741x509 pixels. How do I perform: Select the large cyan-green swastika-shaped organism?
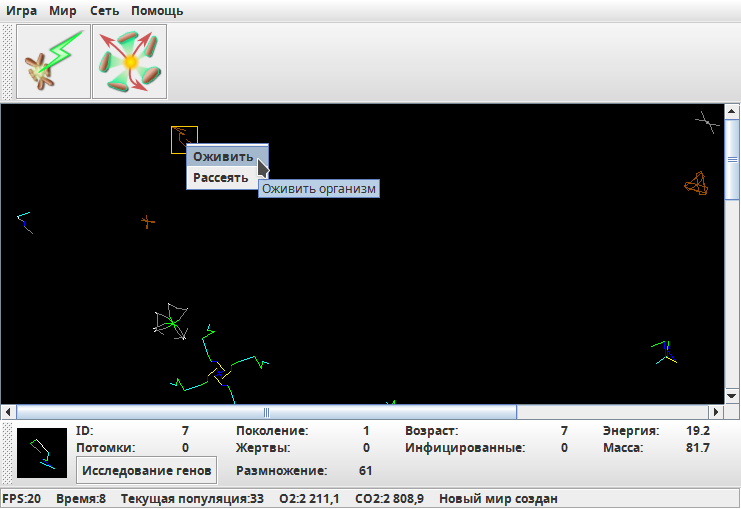click(219, 371)
